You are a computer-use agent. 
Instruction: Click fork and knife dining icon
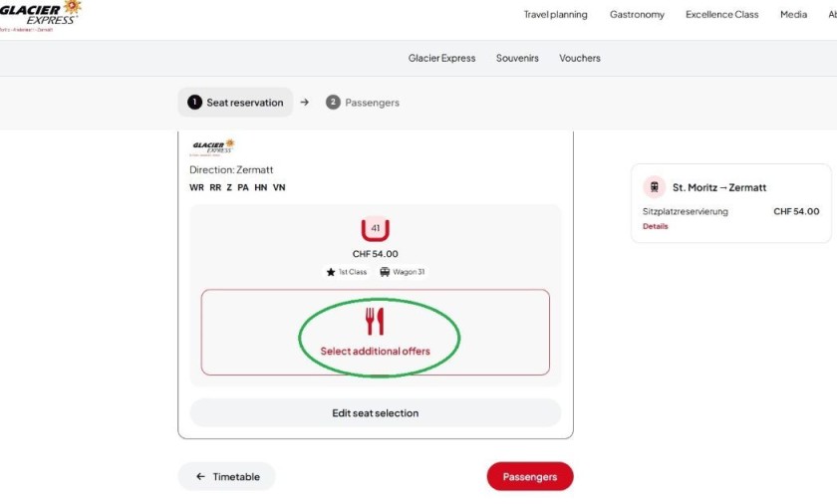click(375, 321)
